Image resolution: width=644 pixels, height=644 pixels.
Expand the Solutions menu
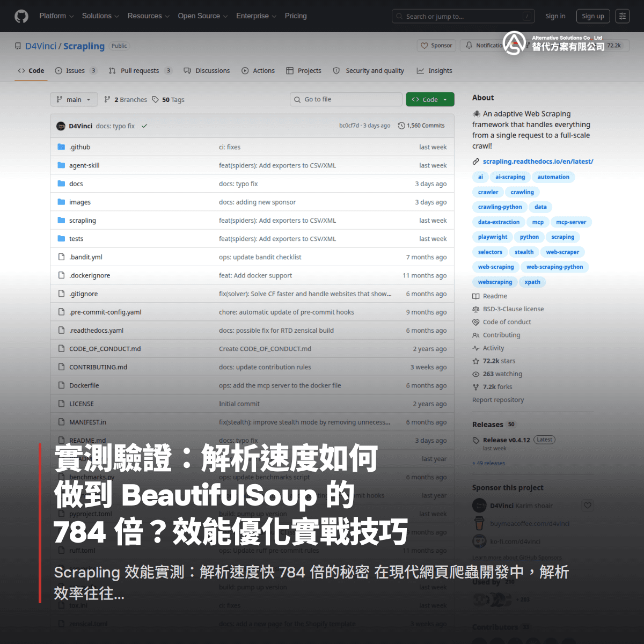[x=100, y=16]
